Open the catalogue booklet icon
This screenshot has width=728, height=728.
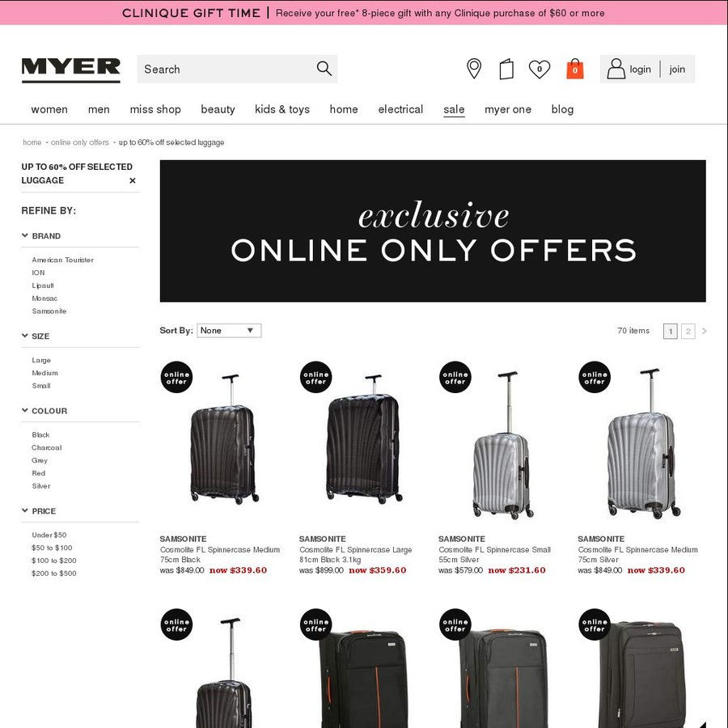click(506, 70)
